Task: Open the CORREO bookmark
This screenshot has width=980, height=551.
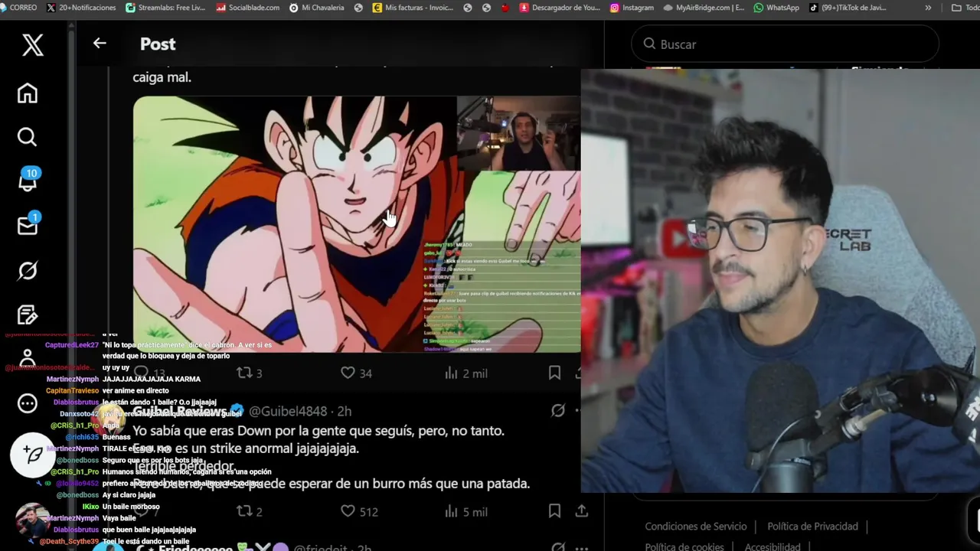Action: pos(18,8)
